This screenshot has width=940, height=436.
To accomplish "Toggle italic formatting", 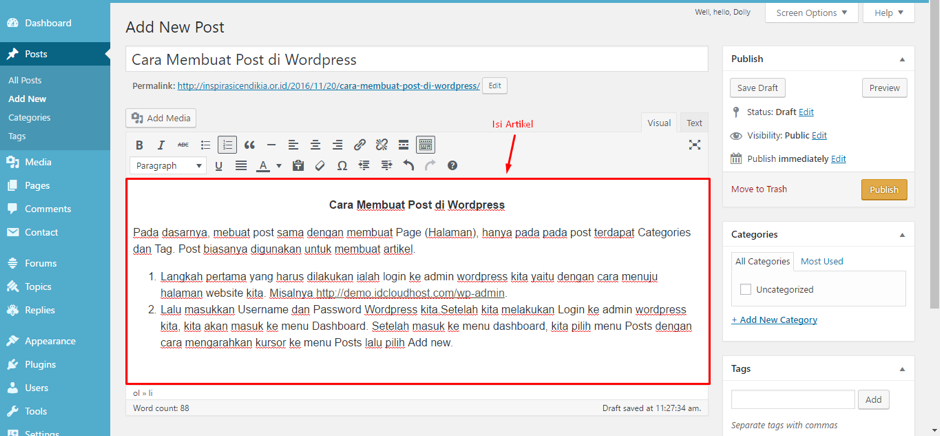I will coord(161,145).
